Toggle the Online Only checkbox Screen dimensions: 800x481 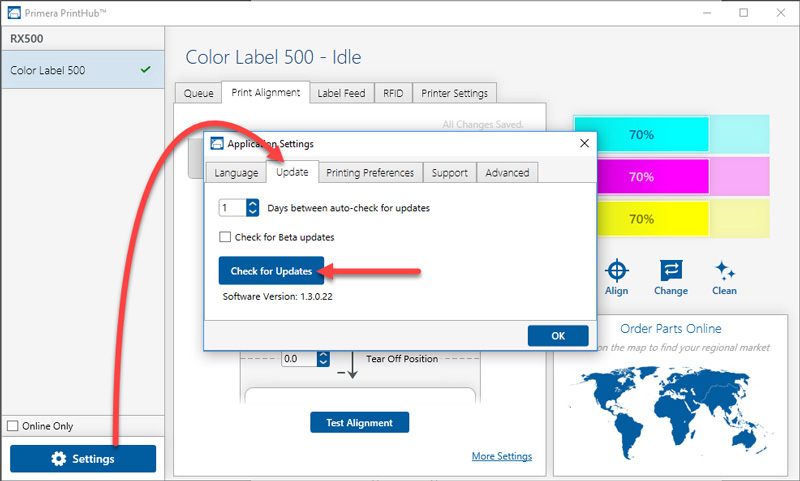13,425
